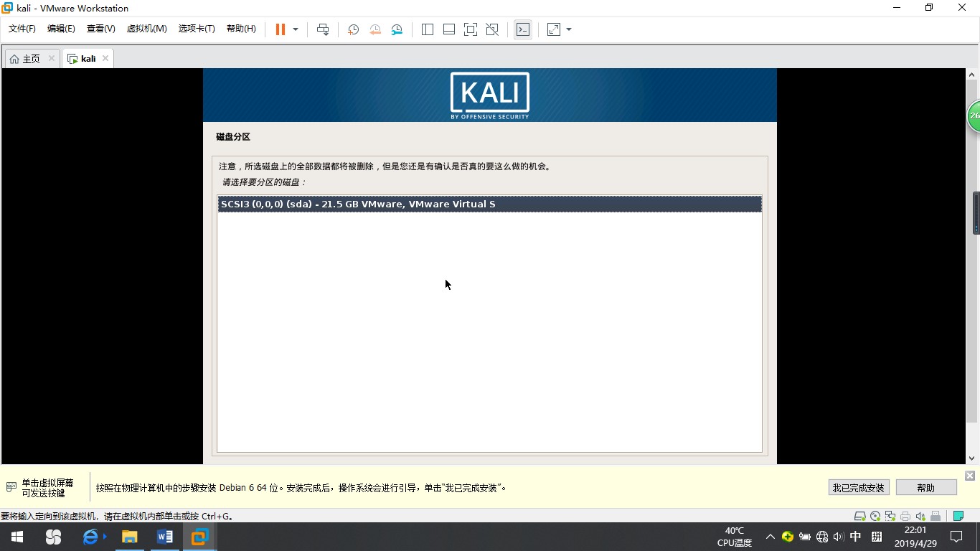Switch to the 主页 tab
This screenshot has width=980, height=551.
coord(25,59)
